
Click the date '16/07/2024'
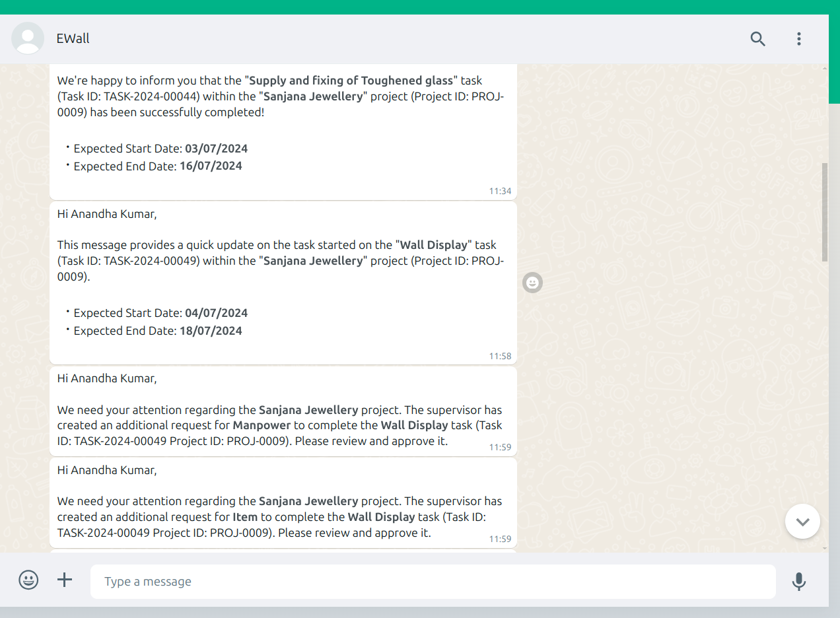pos(211,166)
